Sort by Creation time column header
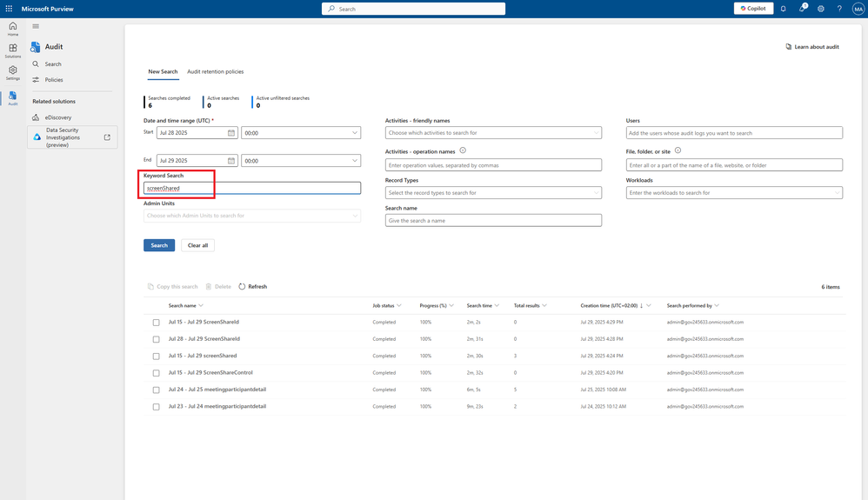 click(609, 305)
